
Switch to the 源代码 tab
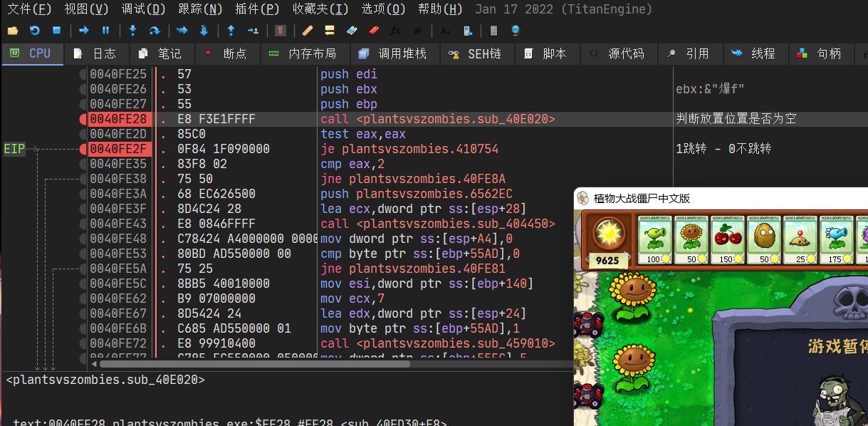coord(617,53)
